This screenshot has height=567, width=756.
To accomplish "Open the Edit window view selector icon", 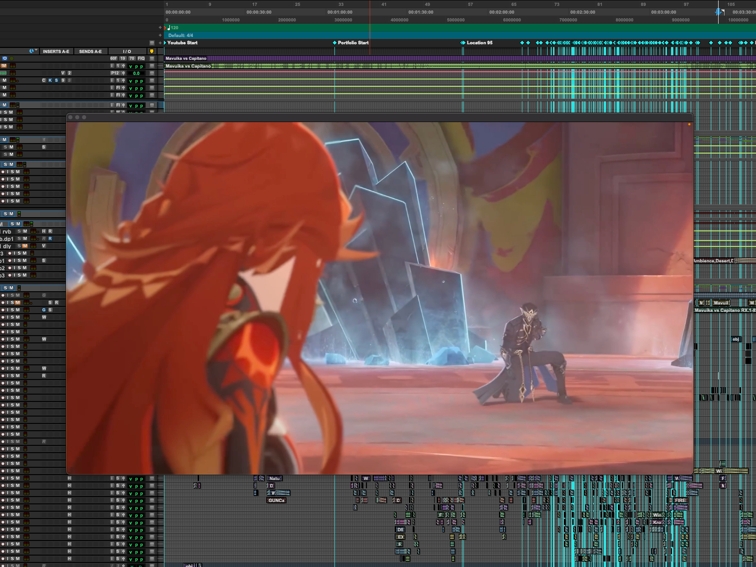I will (31, 51).
